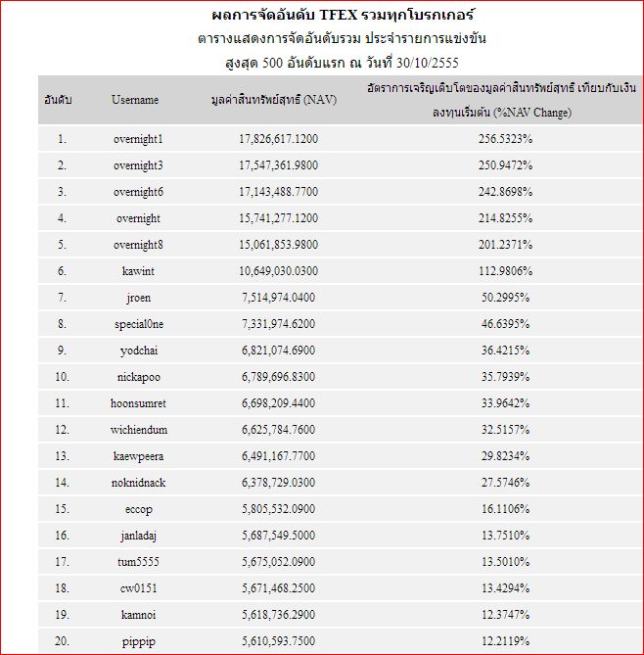
Task: Click the 256.5323% NAV change value
Action: click(x=505, y=139)
